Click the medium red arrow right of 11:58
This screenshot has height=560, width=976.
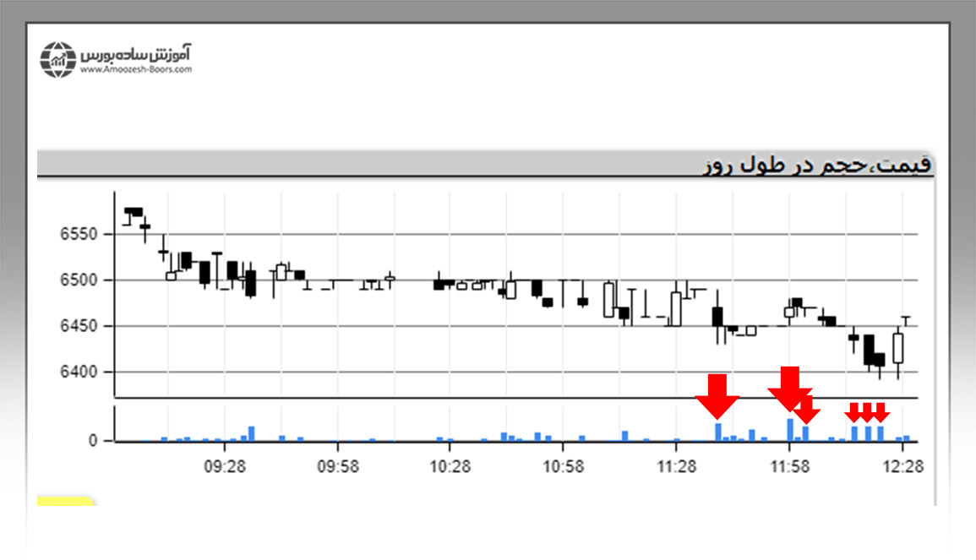click(x=808, y=410)
